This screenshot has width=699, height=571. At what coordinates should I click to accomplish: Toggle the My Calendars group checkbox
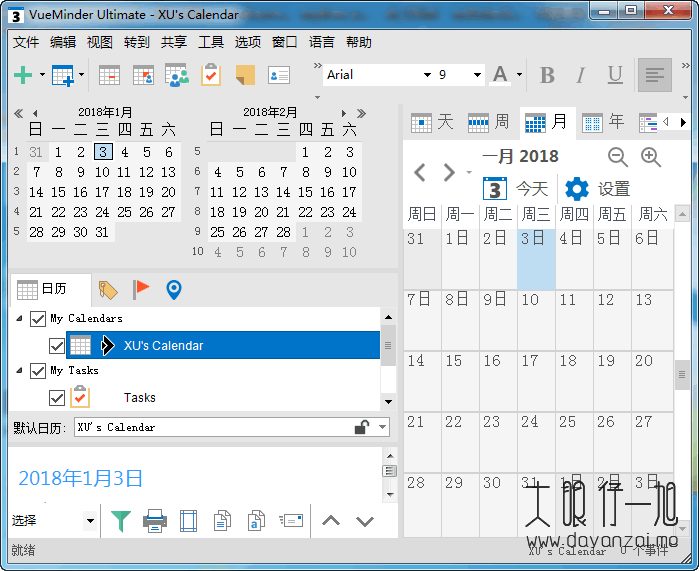click(38, 319)
